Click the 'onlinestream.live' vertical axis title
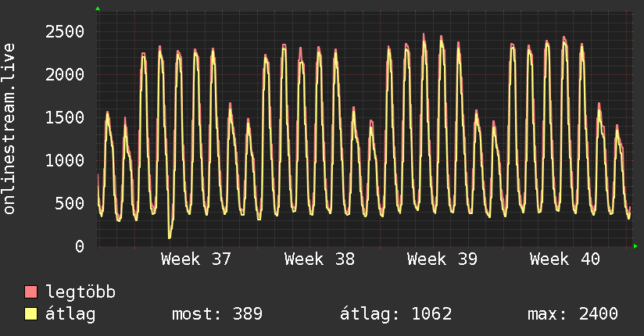Image resolution: width=644 pixels, height=336 pixels. point(9,129)
